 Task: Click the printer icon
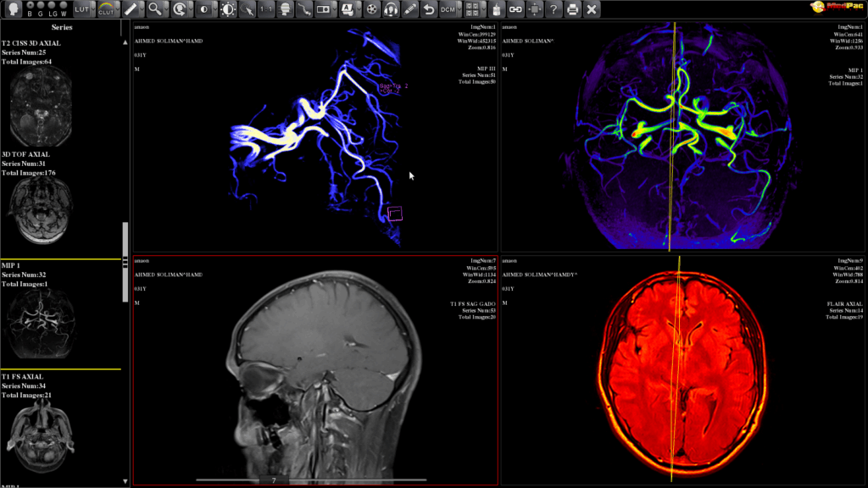(x=572, y=9)
